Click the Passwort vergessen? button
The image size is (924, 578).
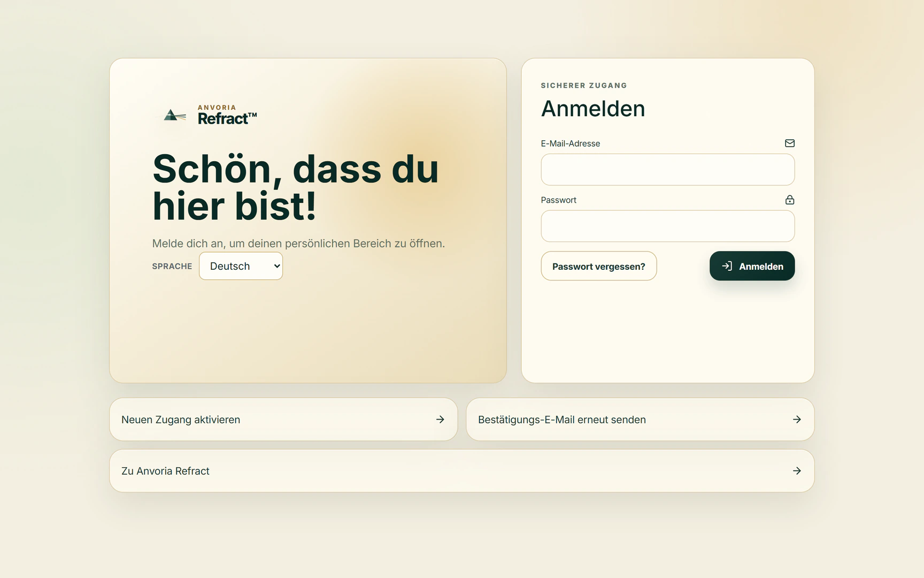598,266
